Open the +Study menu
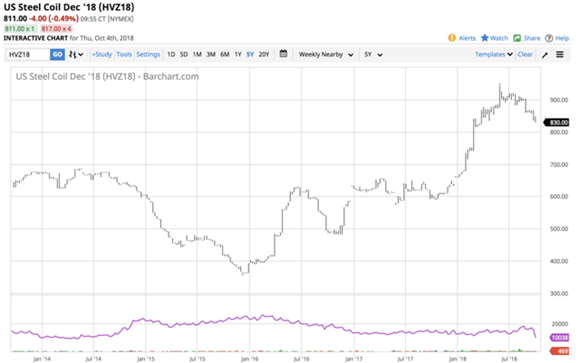This screenshot has height=363, width=580. (102, 54)
